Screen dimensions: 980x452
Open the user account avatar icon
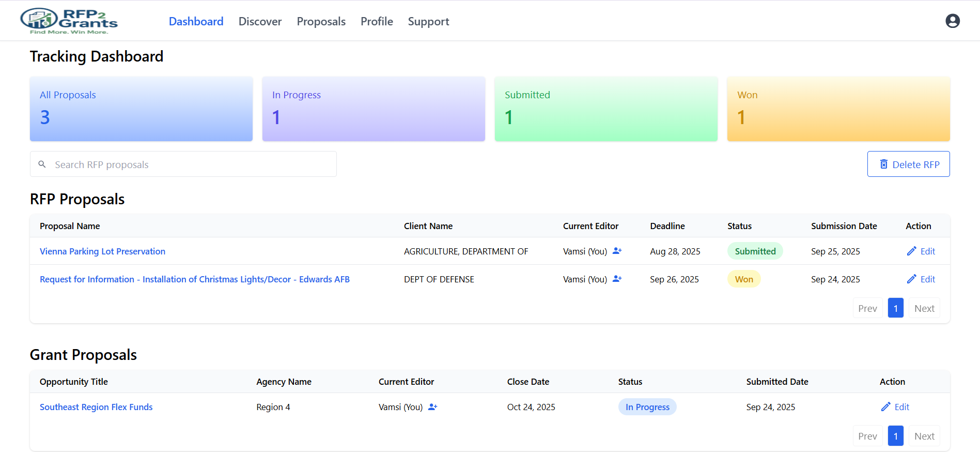(x=952, y=21)
